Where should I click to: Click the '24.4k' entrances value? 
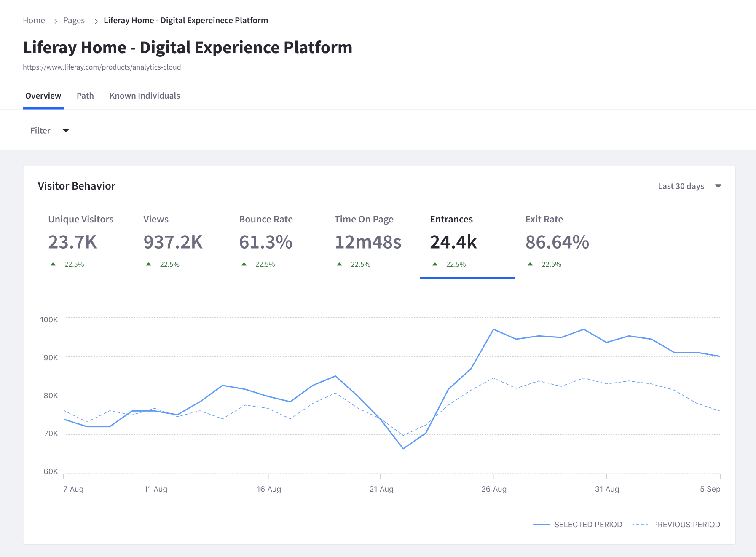click(x=453, y=242)
